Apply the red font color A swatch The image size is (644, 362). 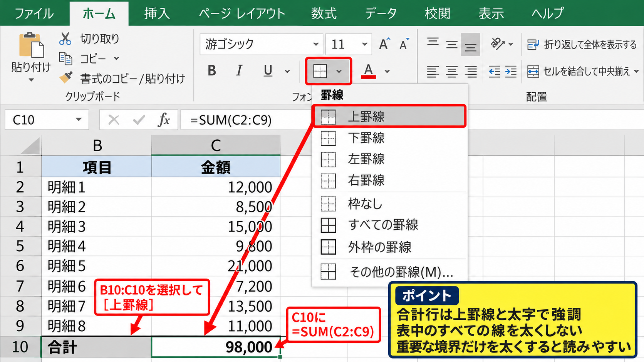(369, 71)
